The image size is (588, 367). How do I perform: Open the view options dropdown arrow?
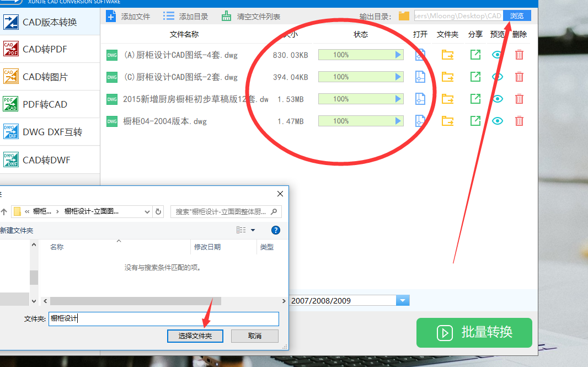253,230
